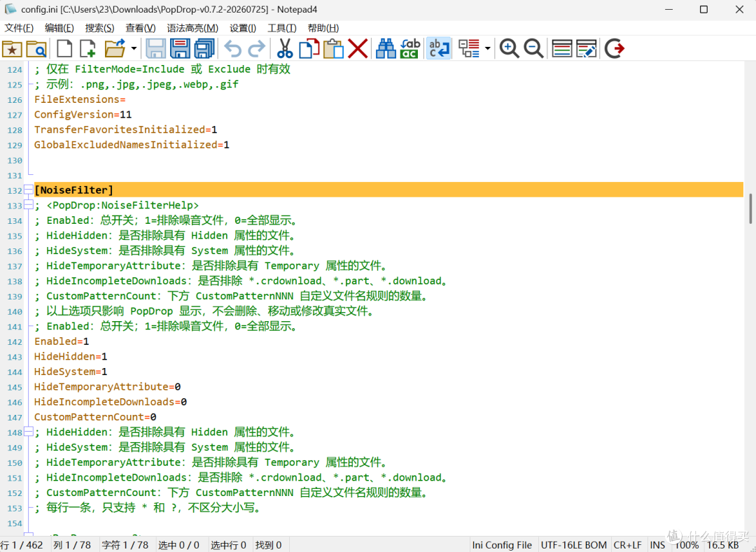756x552 pixels.
Task: Click the ConfigVersion=11 line
Action: 83,115
